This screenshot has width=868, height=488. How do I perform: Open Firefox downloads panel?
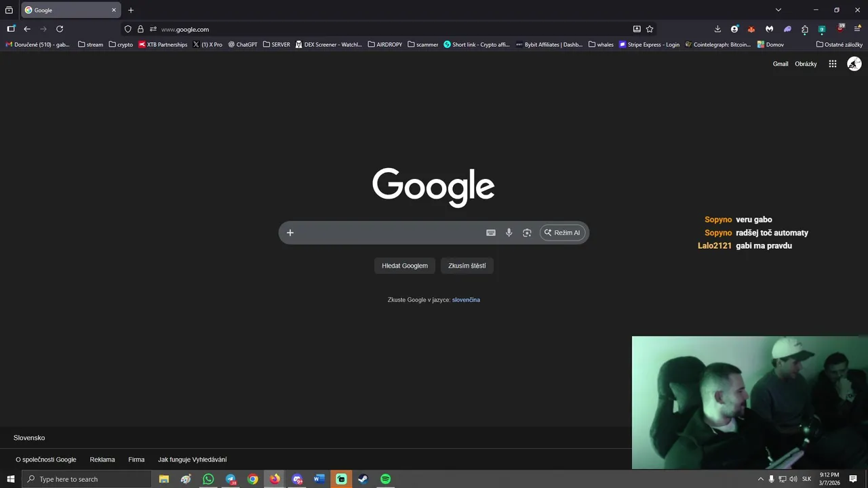(x=717, y=29)
